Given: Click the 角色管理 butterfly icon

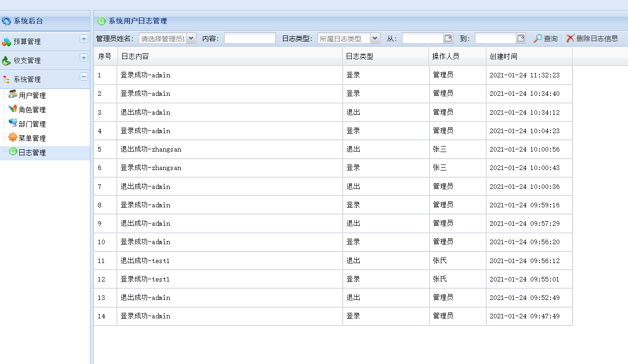Looking at the screenshot, I should click(x=13, y=109).
